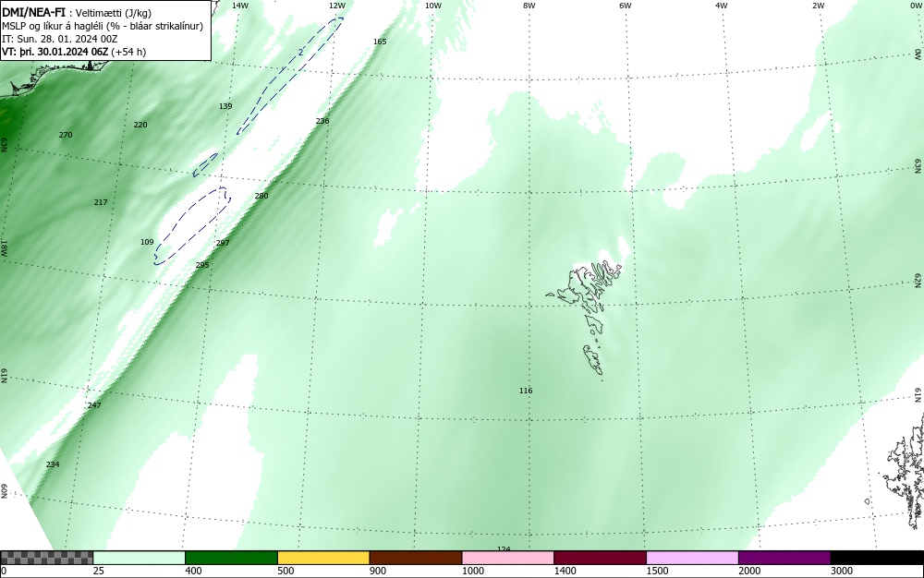Click the map value "297"
The image size is (924, 578).
223,243
